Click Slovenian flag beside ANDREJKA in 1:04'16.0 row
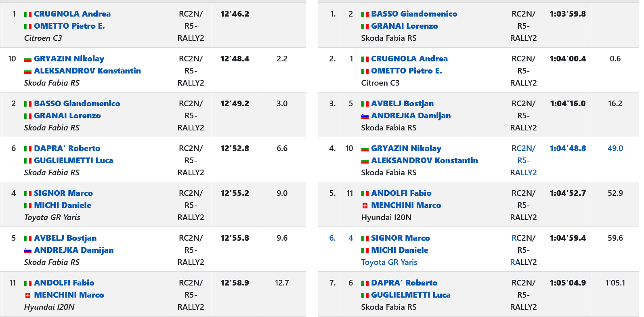The image size is (644, 317). click(365, 116)
